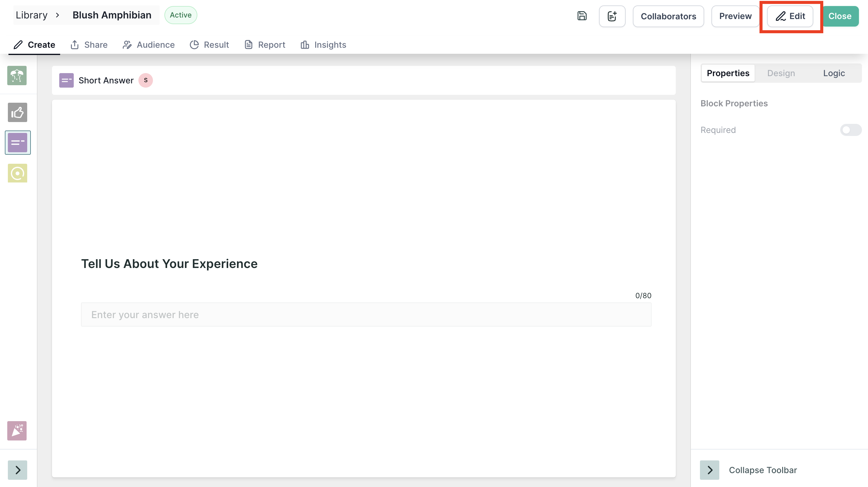868x487 pixels.
Task: Click the Blush Amphibian title
Action: click(112, 15)
